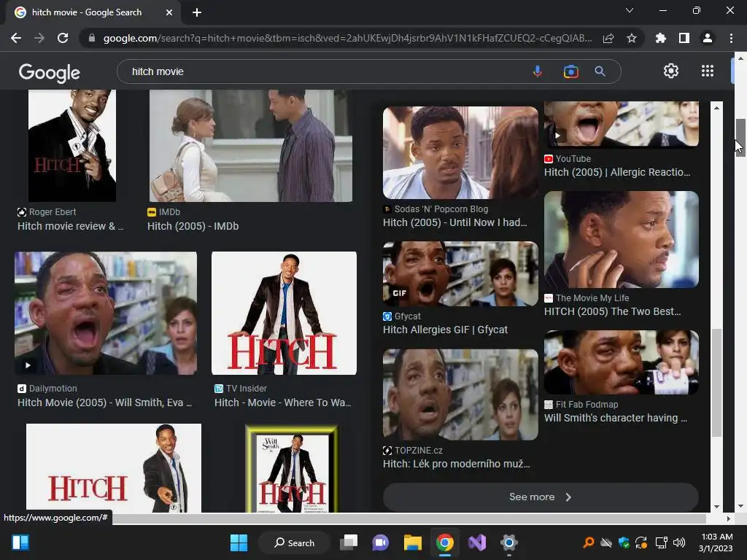
Task: Click the voice search microphone icon
Action: 537,71
